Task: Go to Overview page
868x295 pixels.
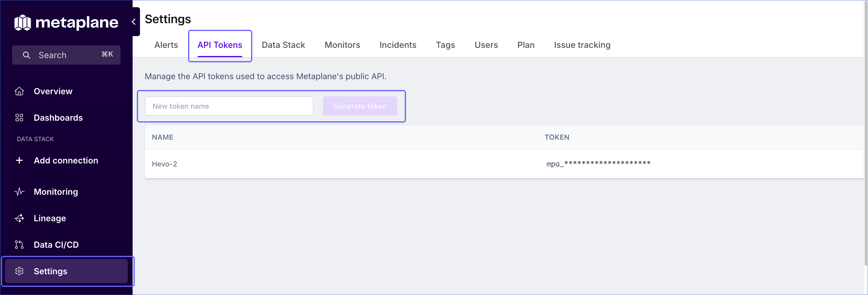Action: [x=53, y=91]
